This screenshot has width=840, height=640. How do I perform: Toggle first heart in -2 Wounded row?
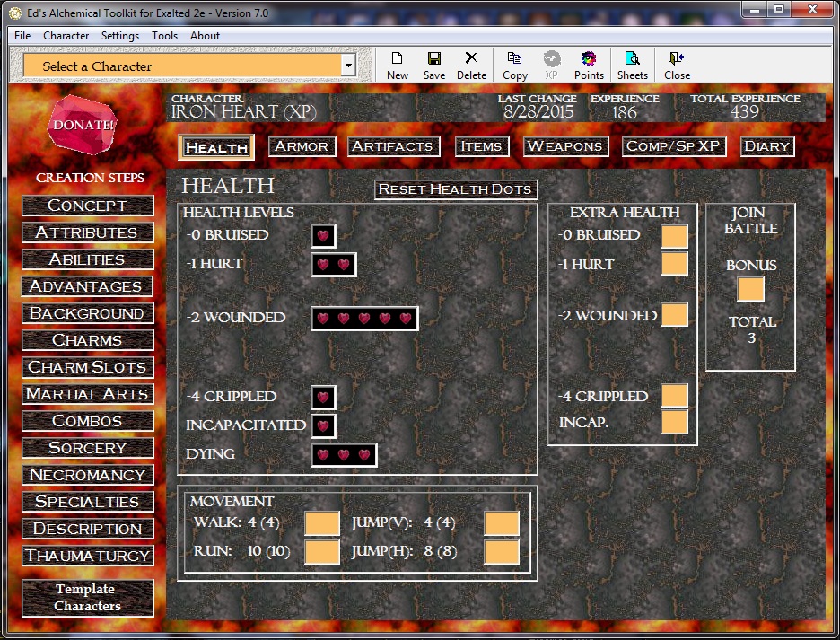coord(323,319)
